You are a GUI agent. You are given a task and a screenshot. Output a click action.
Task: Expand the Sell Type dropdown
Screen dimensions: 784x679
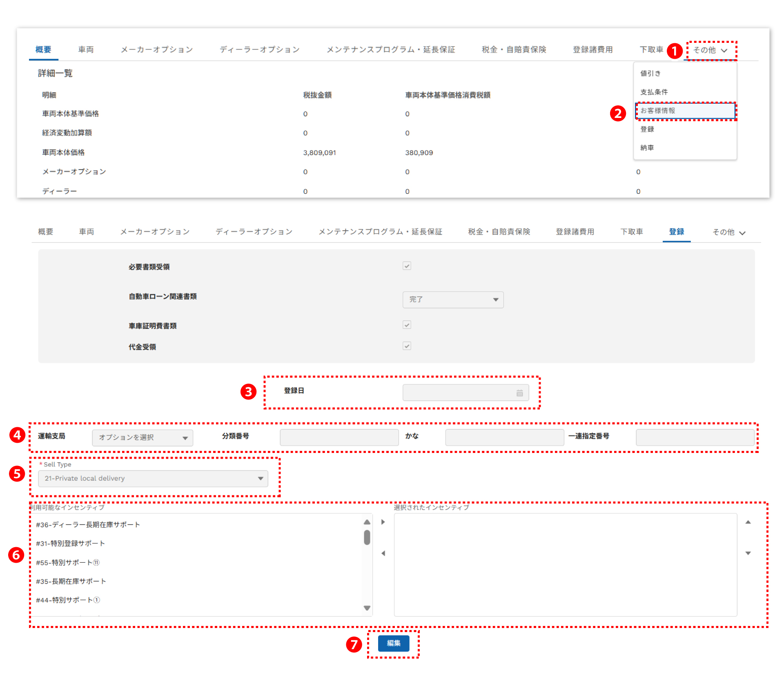tap(153, 478)
